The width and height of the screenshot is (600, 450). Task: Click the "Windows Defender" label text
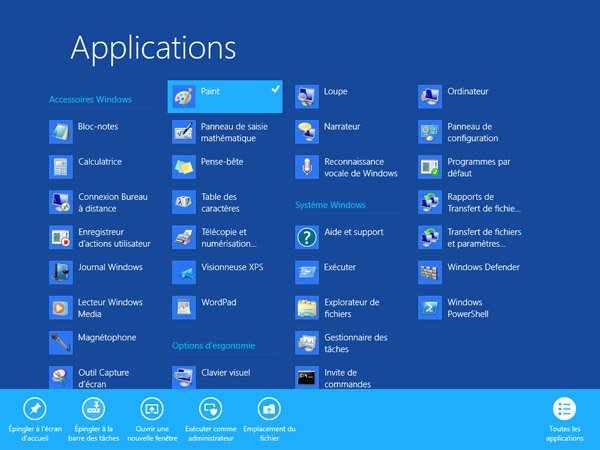[x=484, y=267]
